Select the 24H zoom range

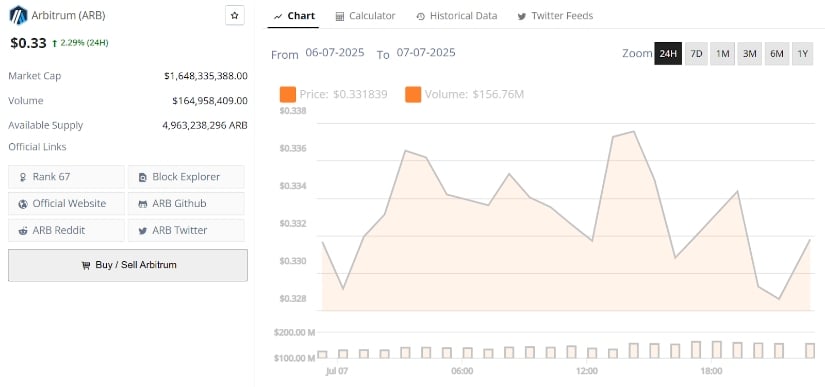click(x=668, y=54)
